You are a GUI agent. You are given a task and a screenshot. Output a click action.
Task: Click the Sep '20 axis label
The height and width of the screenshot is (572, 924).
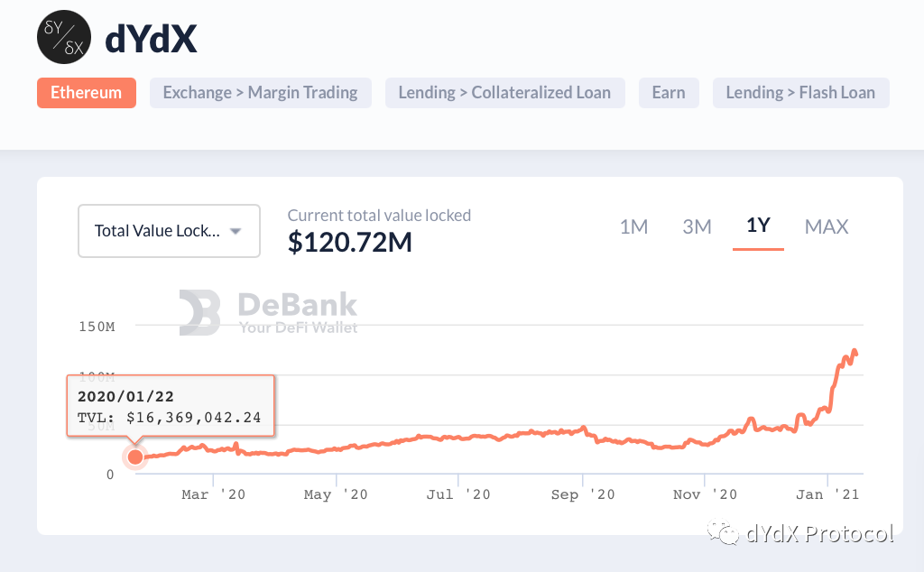583,494
